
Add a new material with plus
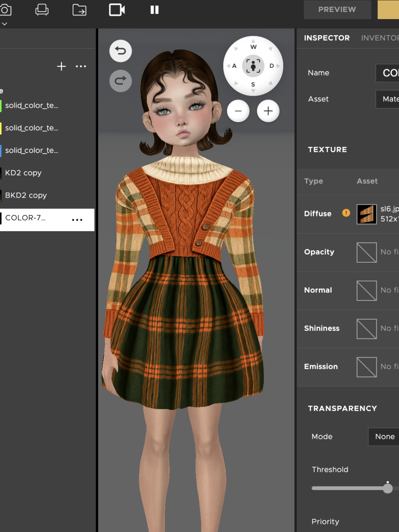coord(61,66)
